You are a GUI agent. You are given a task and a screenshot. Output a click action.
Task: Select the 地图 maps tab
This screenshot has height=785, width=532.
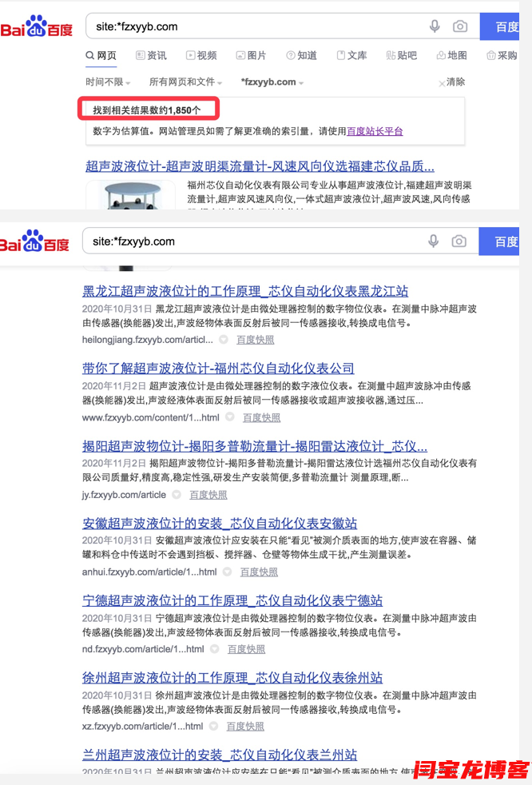pos(451,55)
